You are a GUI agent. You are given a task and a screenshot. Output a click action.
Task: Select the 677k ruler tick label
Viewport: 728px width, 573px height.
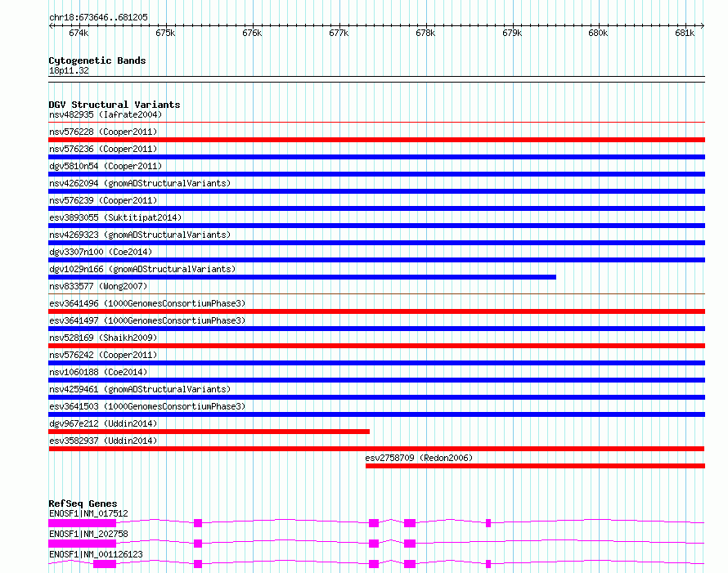pos(339,33)
